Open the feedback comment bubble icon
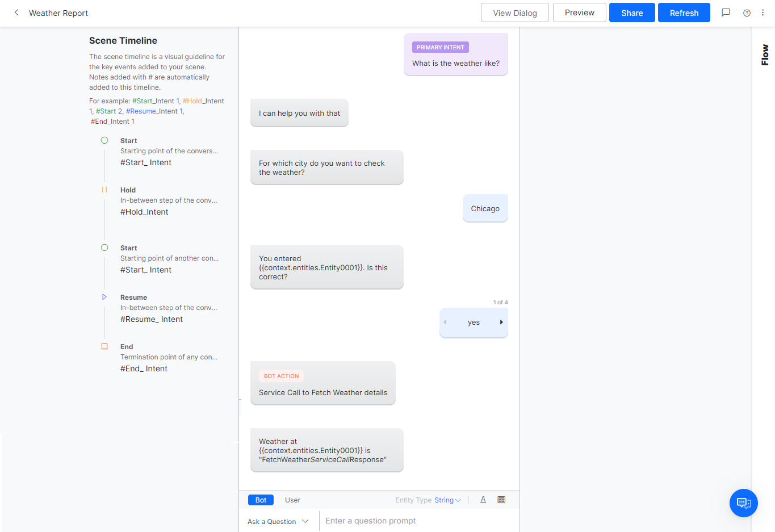The width and height of the screenshot is (775, 532). pyautogui.click(x=726, y=12)
